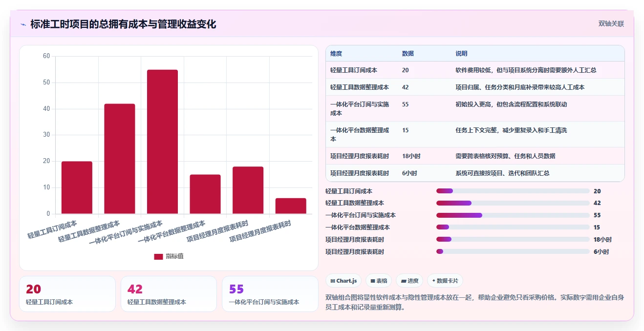Select the 表格 chip
The image size is (644, 331).
point(379,281)
